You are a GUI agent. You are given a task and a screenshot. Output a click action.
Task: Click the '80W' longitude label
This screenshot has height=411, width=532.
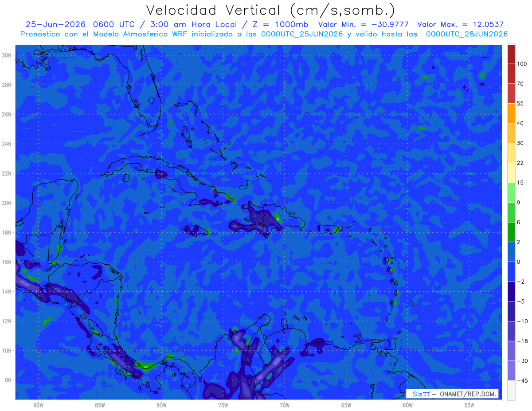161,405
